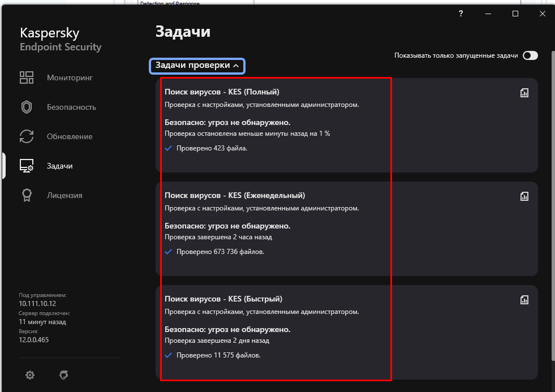Click 11 минут назад connection status
The image size is (555, 392).
tap(42, 322)
